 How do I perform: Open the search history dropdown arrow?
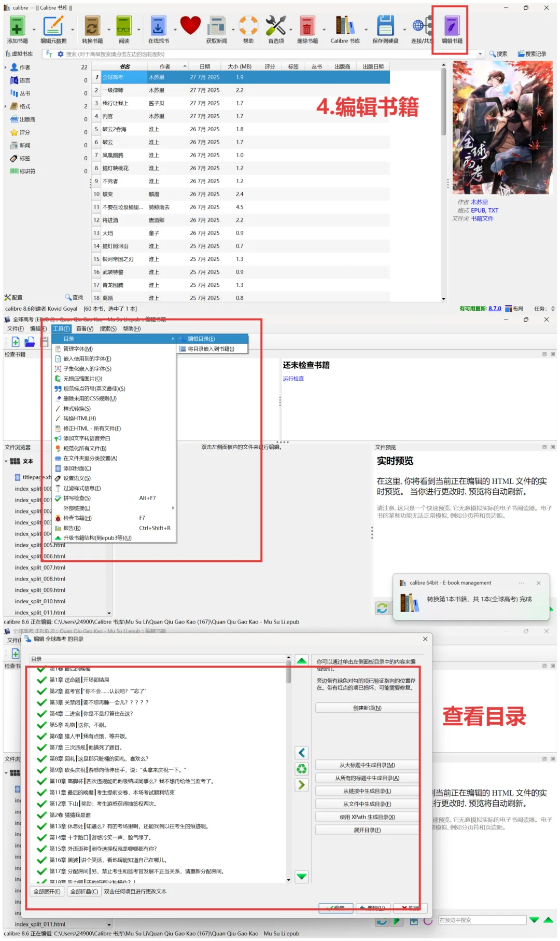click(481, 54)
